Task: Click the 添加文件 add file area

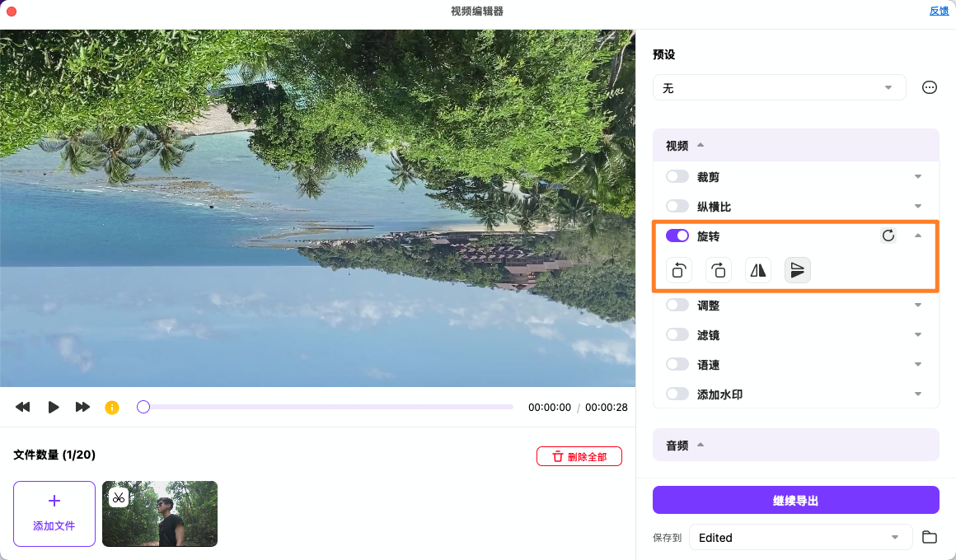Action: click(x=54, y=512)
